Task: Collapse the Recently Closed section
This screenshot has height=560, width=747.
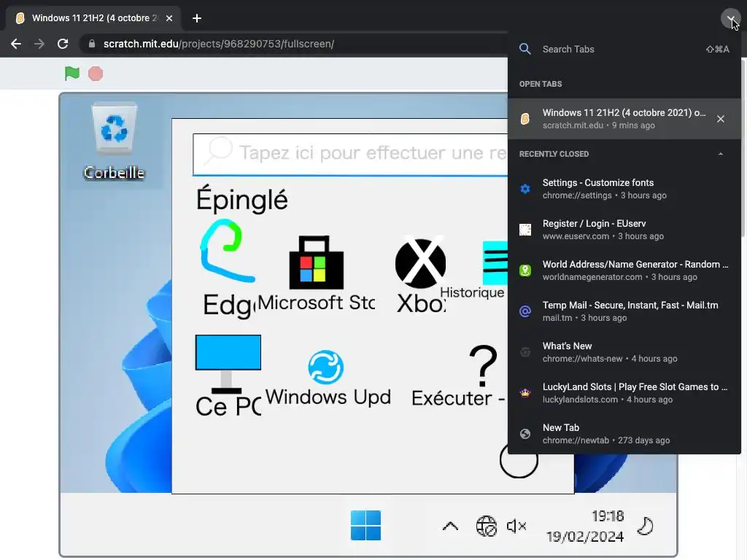Action: 720,154
